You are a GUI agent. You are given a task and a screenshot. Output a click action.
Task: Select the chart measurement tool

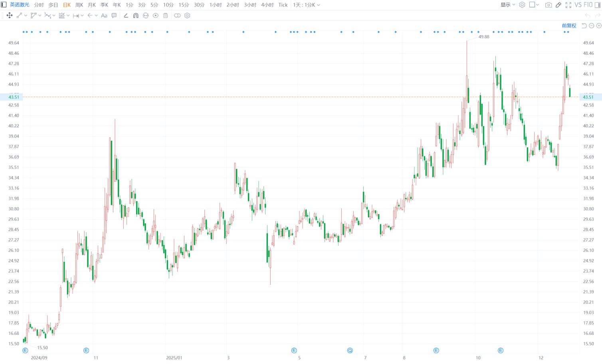pyautogui.click(x=61, y=16)
